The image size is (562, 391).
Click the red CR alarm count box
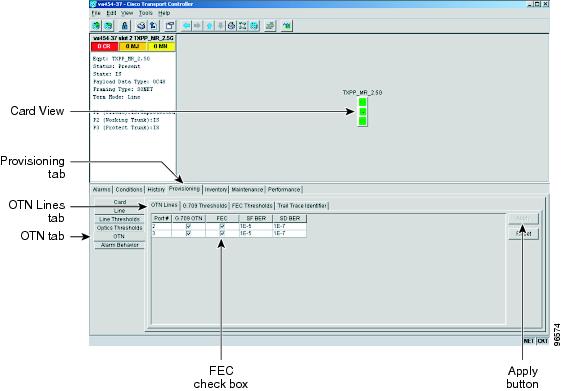click(104, 46)
